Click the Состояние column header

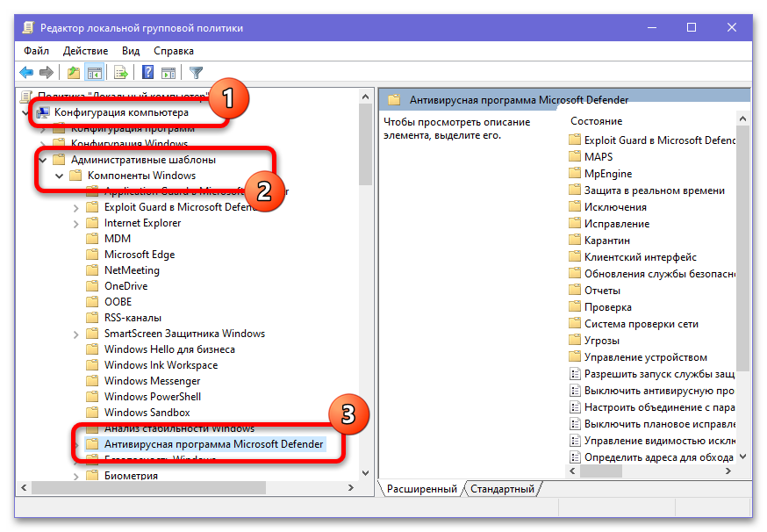coord(596,121)
